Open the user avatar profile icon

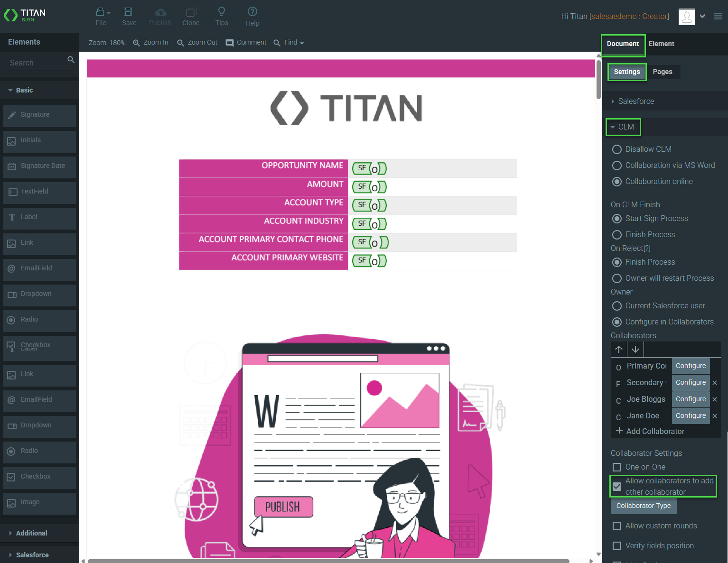tap(686, 16)
